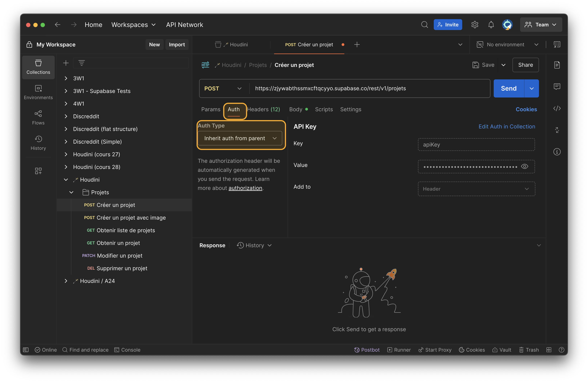The height and width of the screenshot is (382, 588).
Task: Click the search magnifier icon in the top bar
Action: (425, 25)
